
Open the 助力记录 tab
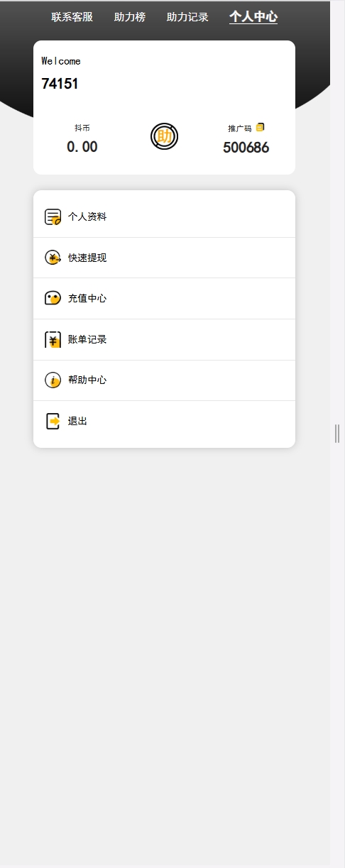click(187, 17)
